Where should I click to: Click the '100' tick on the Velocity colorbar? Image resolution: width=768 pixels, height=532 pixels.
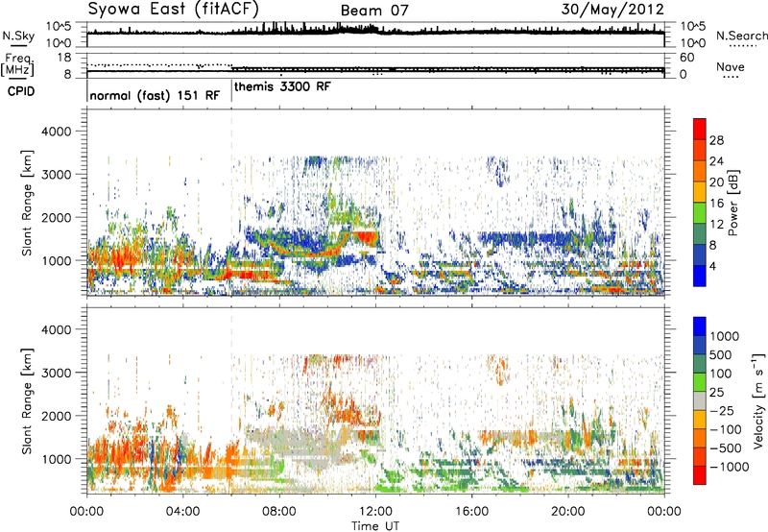click(721, 374)
